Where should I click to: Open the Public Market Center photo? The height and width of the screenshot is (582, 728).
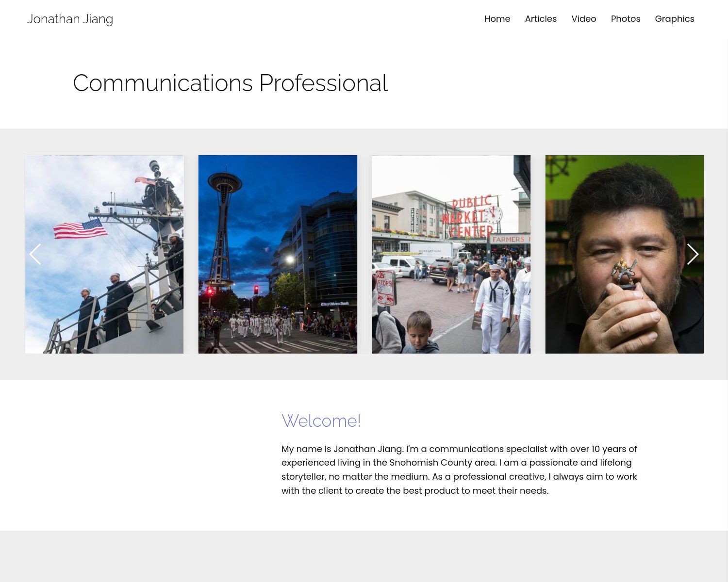point(451,254)
